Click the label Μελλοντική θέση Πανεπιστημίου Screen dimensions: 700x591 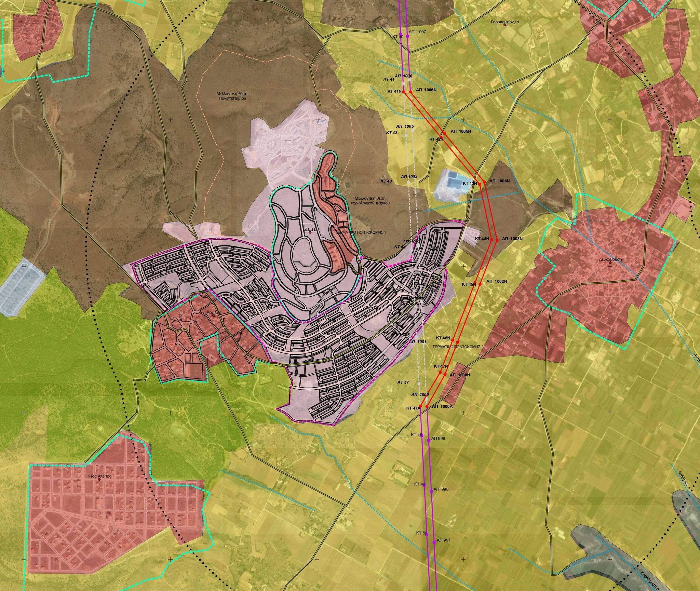(x=232, y=96)
